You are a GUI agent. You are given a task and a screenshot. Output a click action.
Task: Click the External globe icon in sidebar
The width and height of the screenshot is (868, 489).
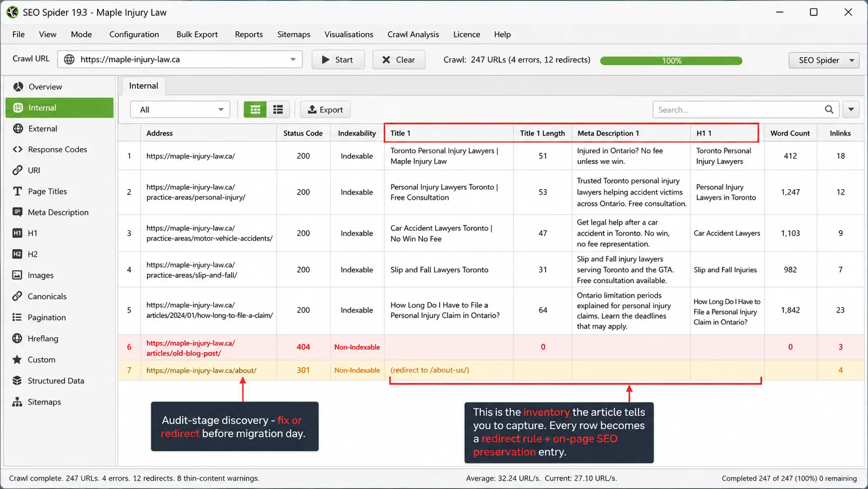tap(18, 128)
